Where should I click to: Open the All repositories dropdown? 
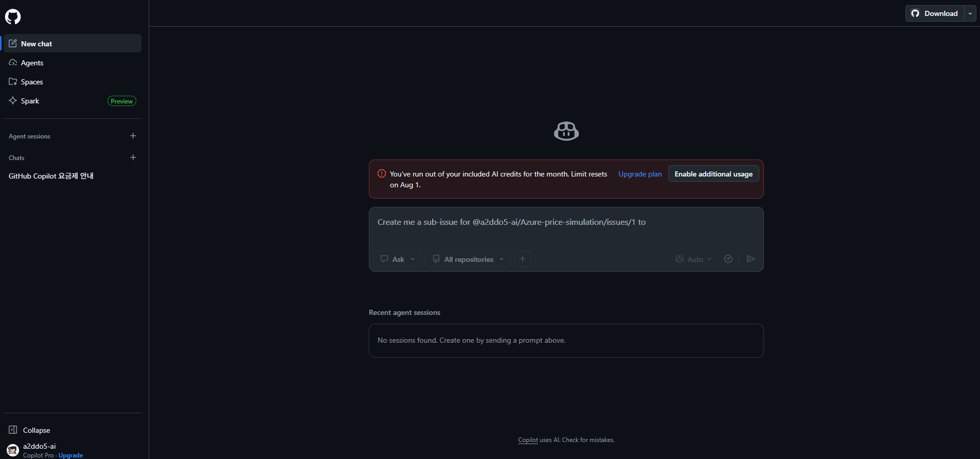468,259
